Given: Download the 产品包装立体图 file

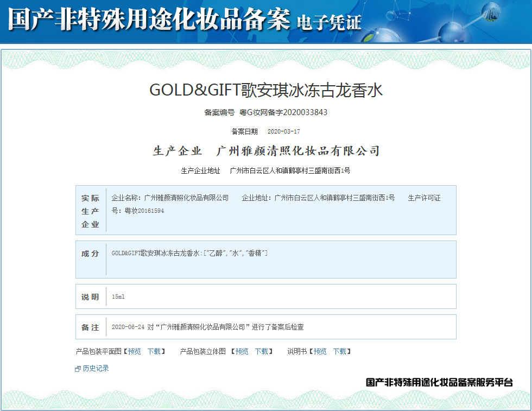Looking at the screenshot, I should pyautogui.click(x=262, y=351).
